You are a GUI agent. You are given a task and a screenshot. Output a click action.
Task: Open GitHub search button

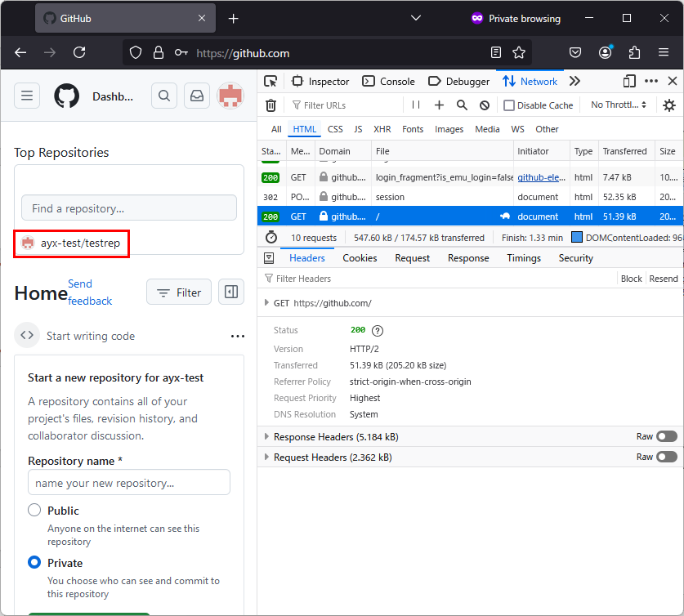click(164, 96)
